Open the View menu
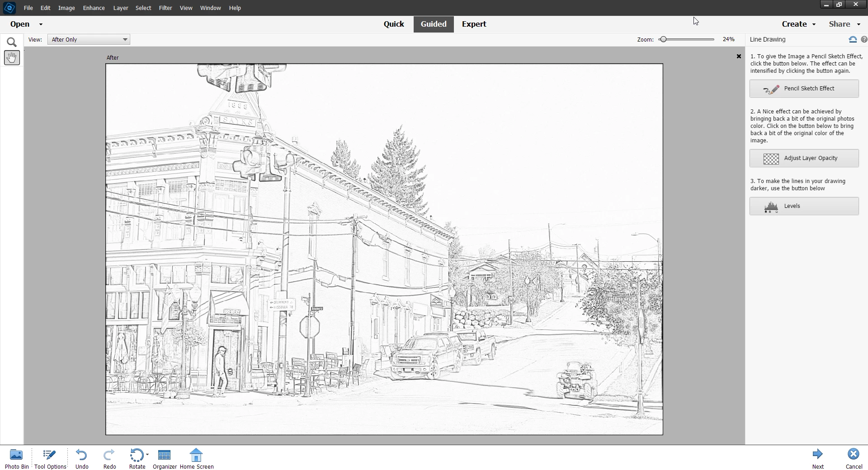Viewport: 868px width, 470px height. pyautogui.click(x=186, y=8)
